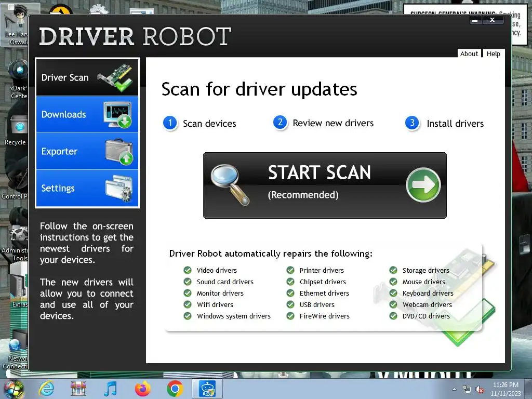Show hidden system tray icons
The height and width of the screenshot is (399, 532).
click(x=454, y=389)
